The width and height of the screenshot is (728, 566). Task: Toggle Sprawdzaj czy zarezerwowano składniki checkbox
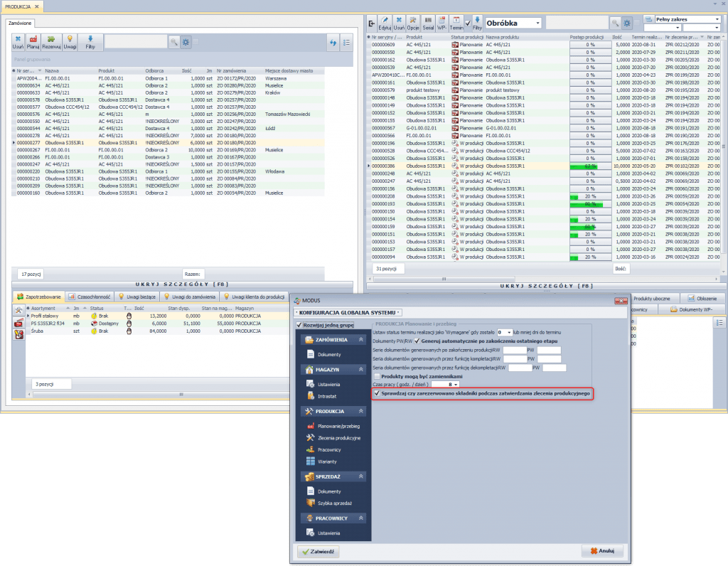click(x=377, y=393)
